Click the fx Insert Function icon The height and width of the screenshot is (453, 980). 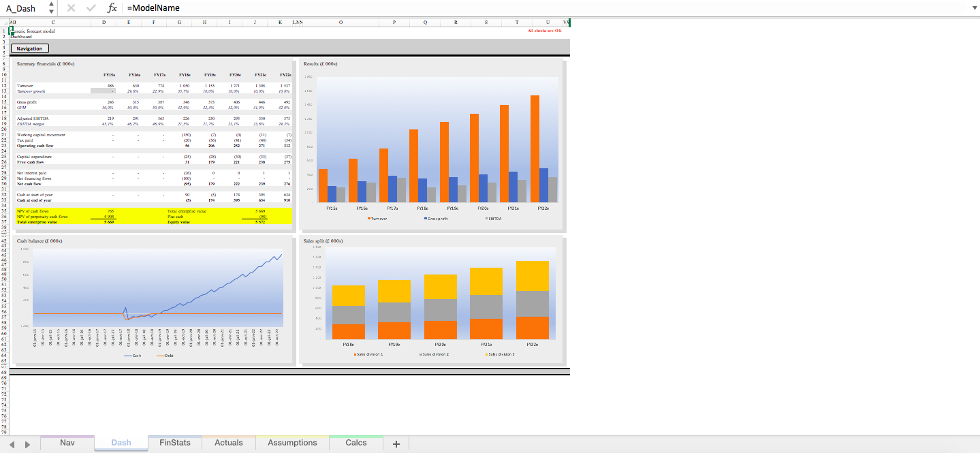(112, 8)
